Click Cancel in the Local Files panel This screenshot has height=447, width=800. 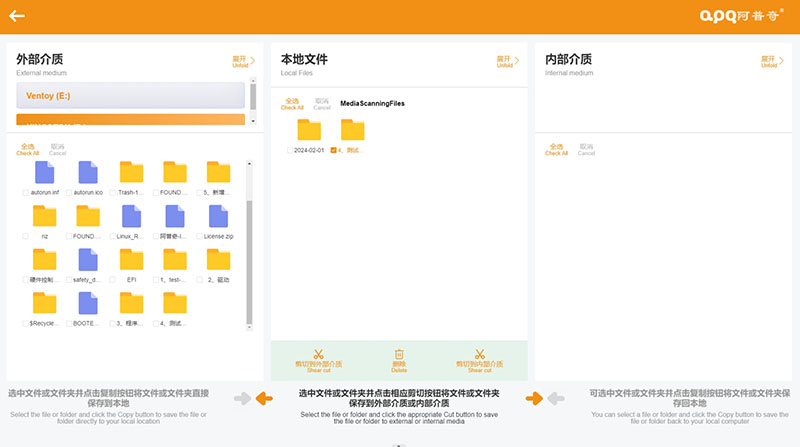(x=322, y=104)
